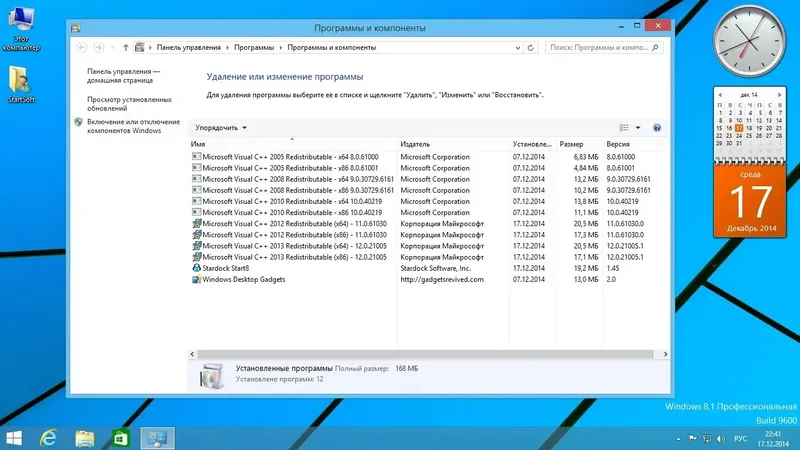Click the Forward navigation arrow

point(98,47)
